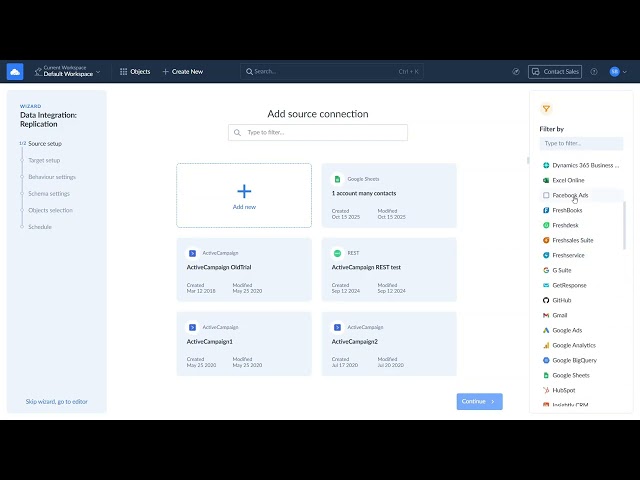
Task: Check the Facebook Ads filter checkbox
Action: (x=546, y=196)
